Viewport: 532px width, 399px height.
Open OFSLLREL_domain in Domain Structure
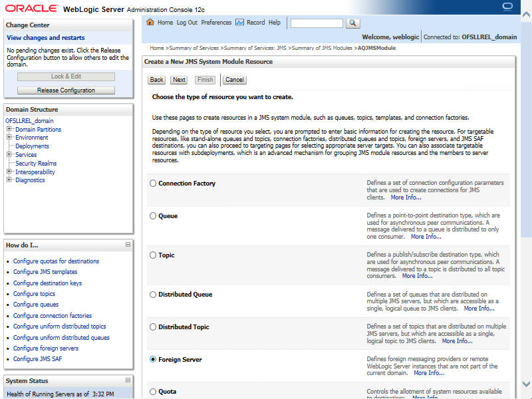(29, 121)
